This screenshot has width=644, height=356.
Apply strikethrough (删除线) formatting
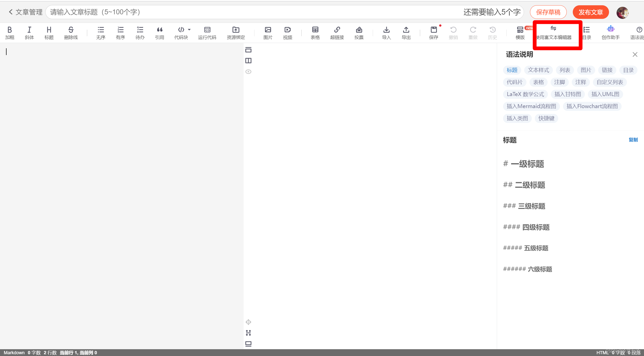click(x=71, y=33)
